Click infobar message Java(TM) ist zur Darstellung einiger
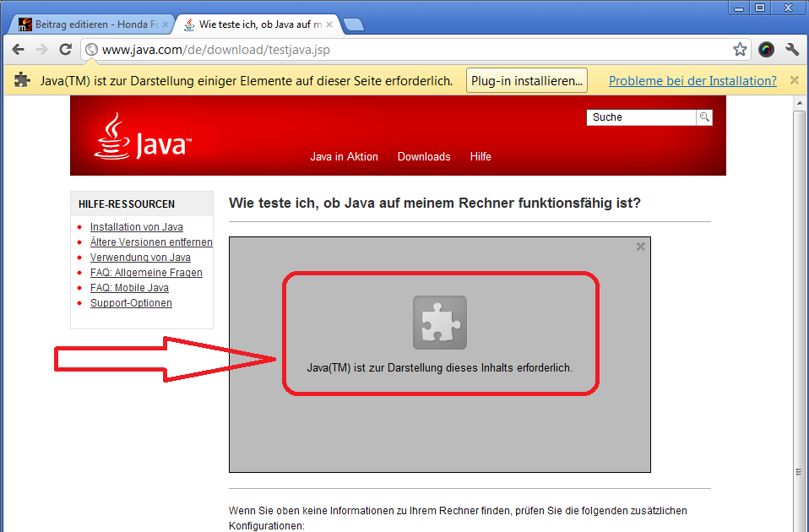Image resolution: width=809 pixels, height=532 pixels. [247, 81]
